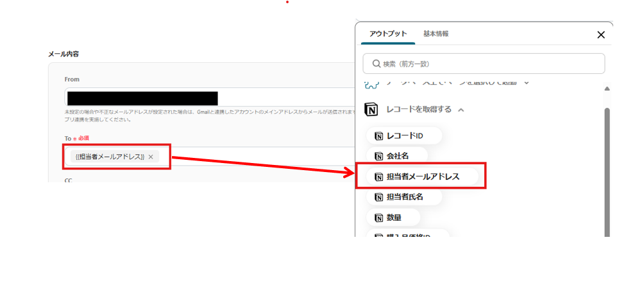The image size is (644, 285).
Task: Click the From label text
Action: point(72,79)
